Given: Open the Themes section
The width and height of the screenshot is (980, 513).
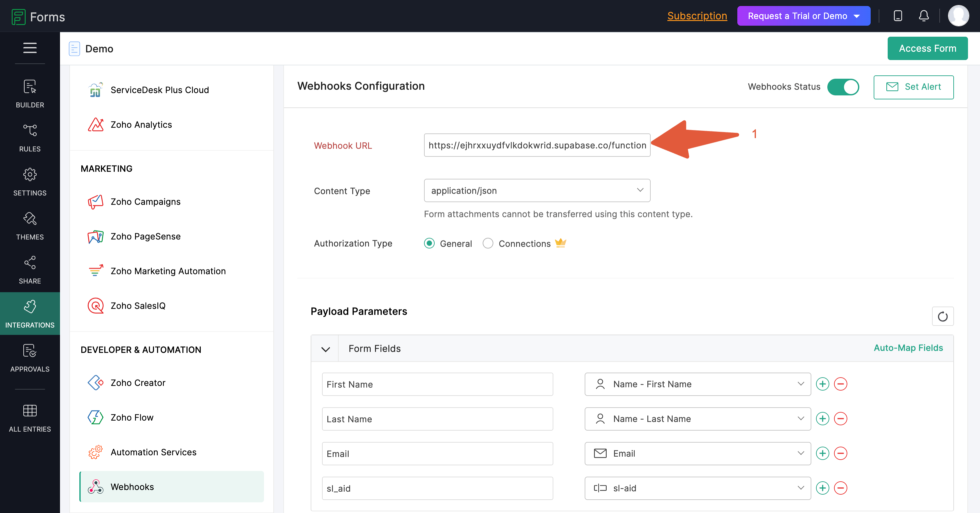Looking at the screenshot, I should click(30, 226).
